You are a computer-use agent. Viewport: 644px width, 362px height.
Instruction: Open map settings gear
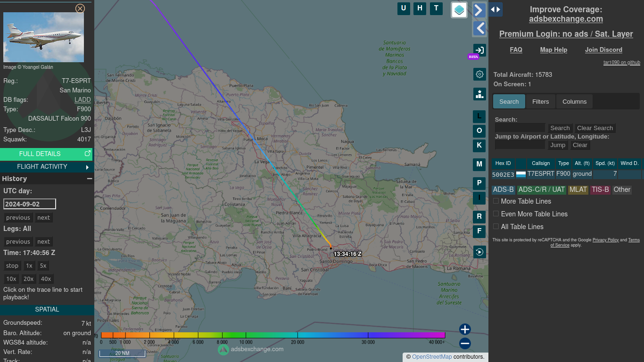tap(479, 74)
